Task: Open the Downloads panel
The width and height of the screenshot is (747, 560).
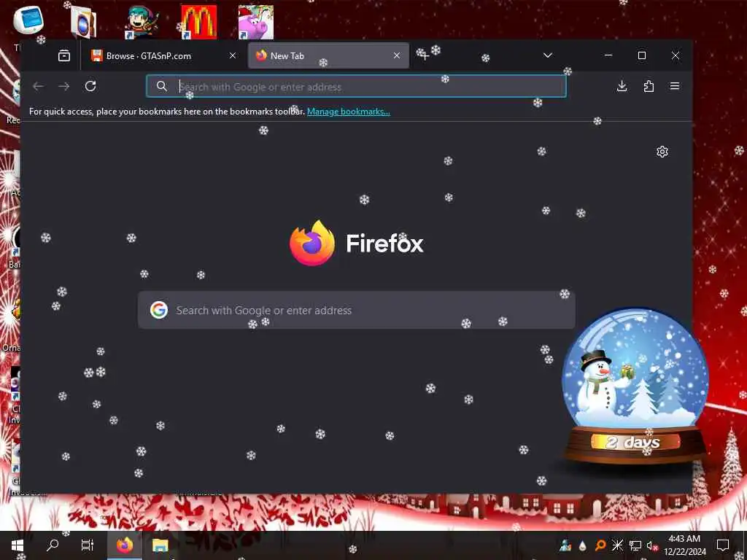Action: (x=622, y=86)
